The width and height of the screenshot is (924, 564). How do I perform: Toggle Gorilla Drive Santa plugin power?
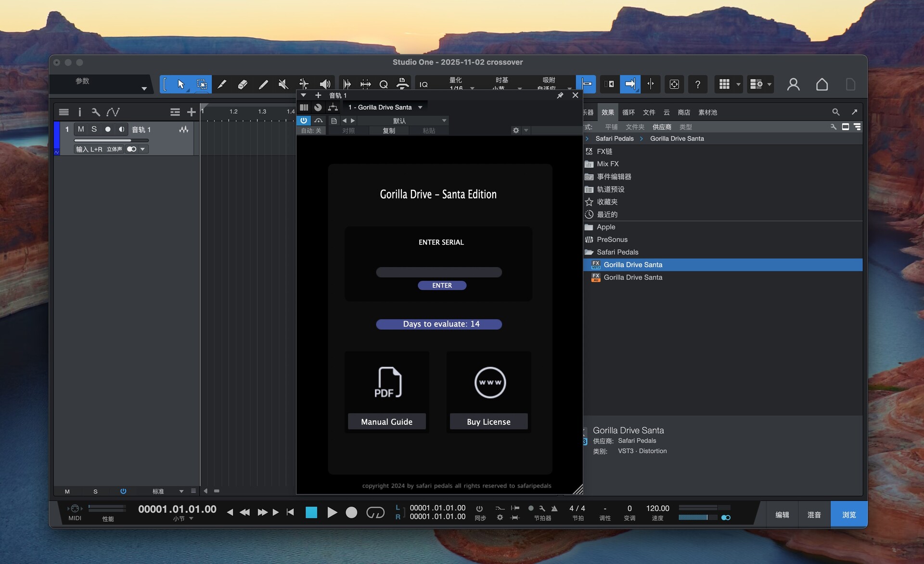[x=304, y=120]
